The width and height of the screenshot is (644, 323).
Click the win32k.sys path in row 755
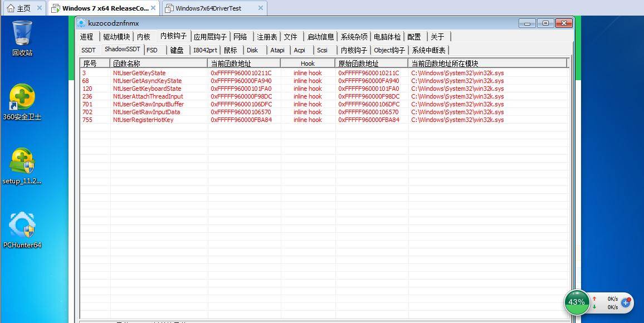pos(457,120)
